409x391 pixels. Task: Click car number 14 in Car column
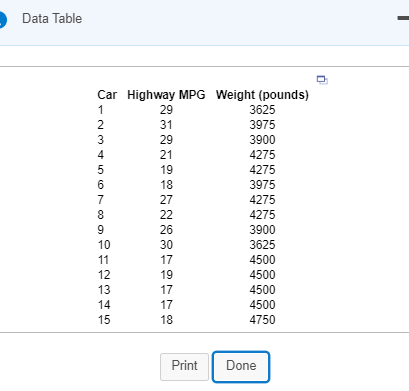point(104,305)
